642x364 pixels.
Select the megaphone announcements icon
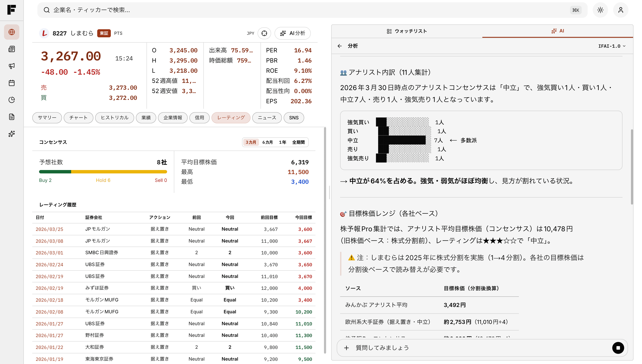11,66
